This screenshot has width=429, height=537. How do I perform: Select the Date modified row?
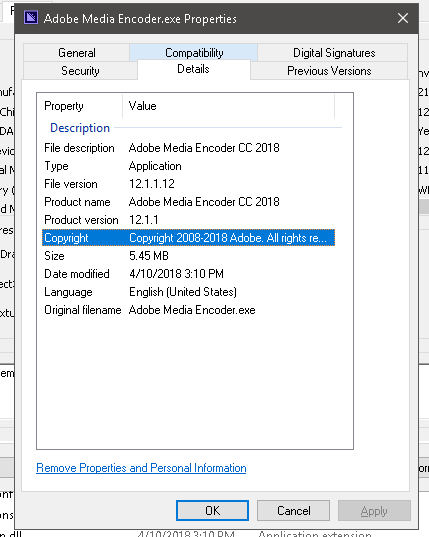click(188, 274)
